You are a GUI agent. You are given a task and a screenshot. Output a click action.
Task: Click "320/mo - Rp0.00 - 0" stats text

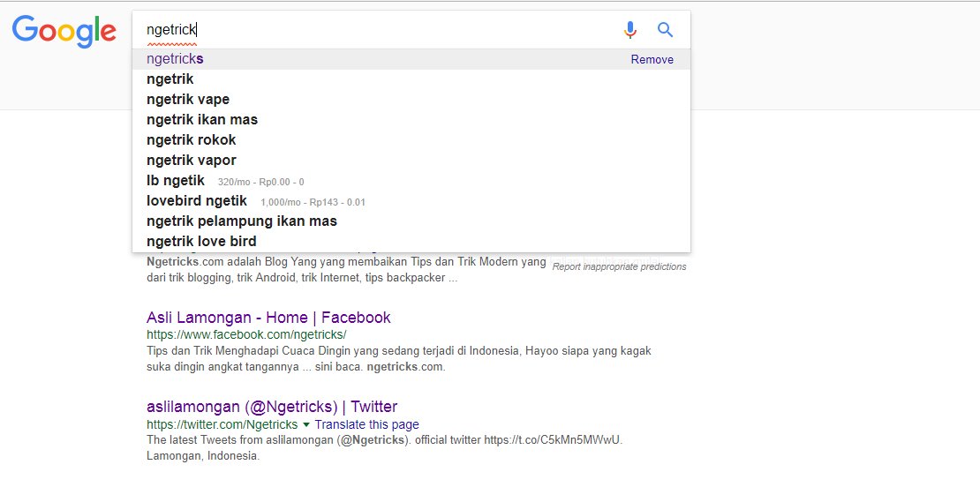[260, 183]
